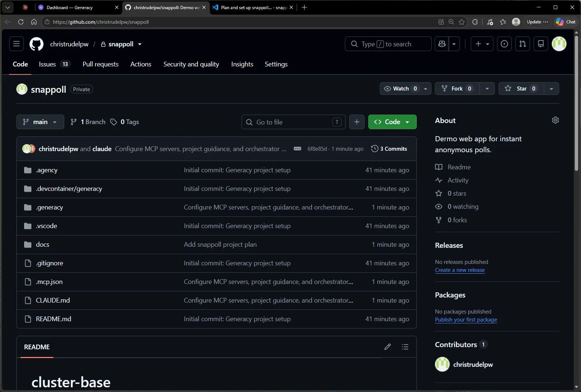Open the README outline list icon
This screenshot has width=581, height=392.
pyautogui.click(x=405, y=347)
